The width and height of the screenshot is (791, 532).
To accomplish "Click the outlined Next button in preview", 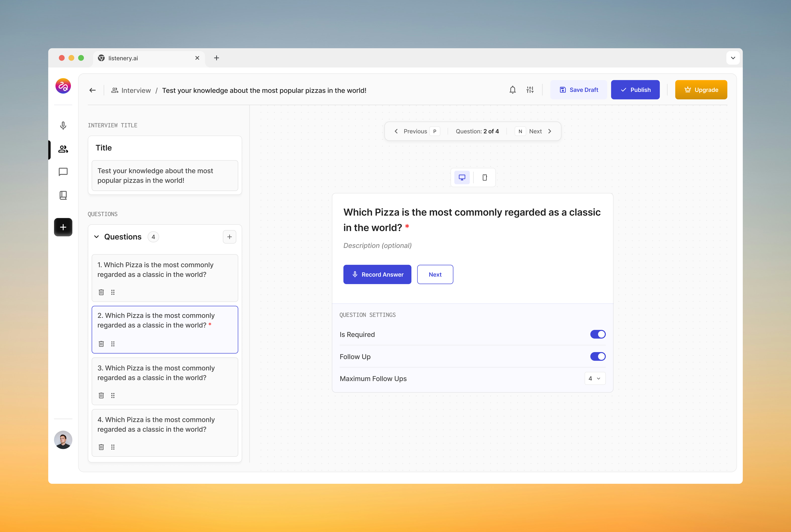I will click(x=435, y=274).
